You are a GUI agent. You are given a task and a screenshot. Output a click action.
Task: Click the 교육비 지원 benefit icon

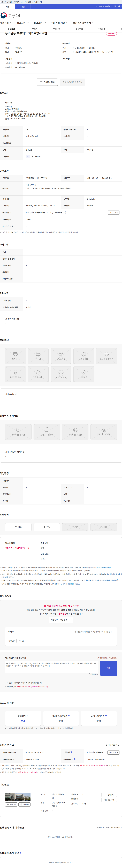tap(84, 356)
